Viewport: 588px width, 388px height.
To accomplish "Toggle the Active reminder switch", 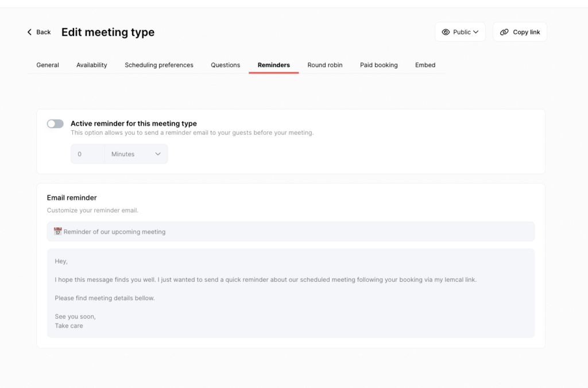I will point(55,124).
